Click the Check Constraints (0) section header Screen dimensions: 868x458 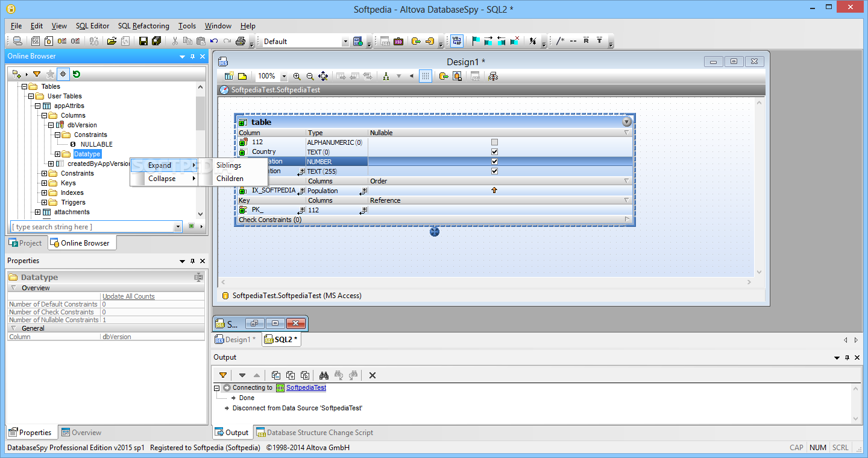(434, 220)
